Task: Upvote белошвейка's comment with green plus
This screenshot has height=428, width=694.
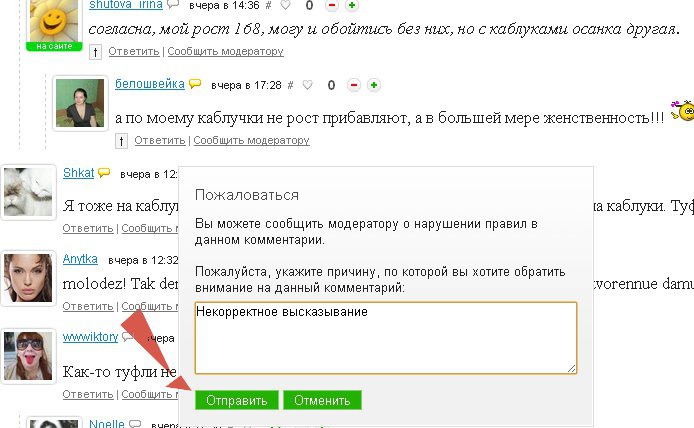Action: tap(373, 85)
